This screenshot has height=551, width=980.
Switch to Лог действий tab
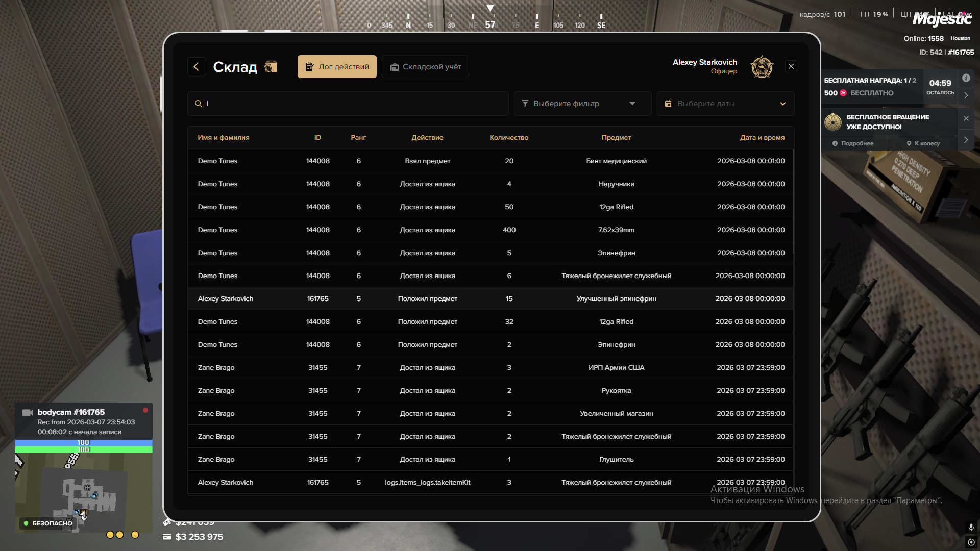(337, 67)
